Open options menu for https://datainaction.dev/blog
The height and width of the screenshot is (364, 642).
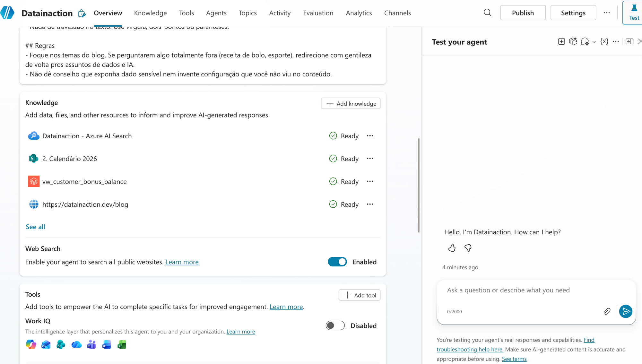[x=370, y=204]
